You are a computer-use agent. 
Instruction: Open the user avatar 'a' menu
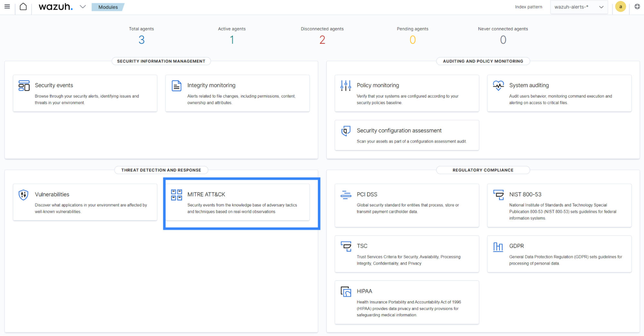[x=620, y=6]
